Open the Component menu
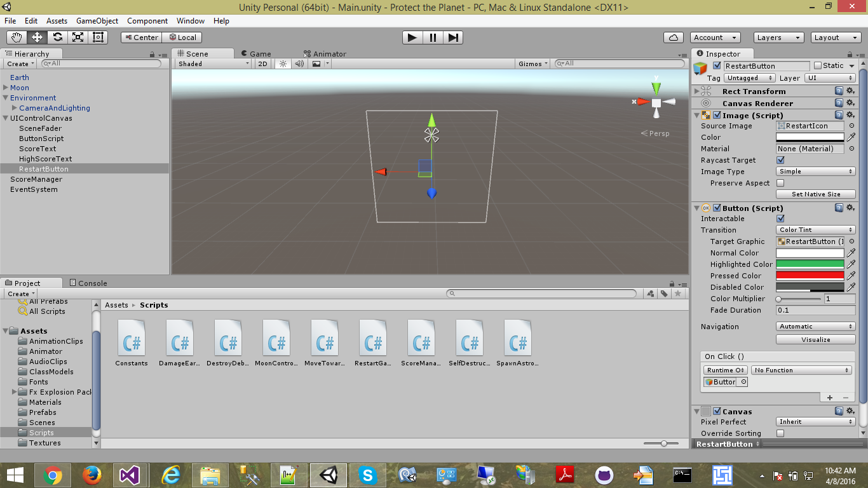Image resolution: width=868 pixels, height=488 pixels. (x=147, y=21)
